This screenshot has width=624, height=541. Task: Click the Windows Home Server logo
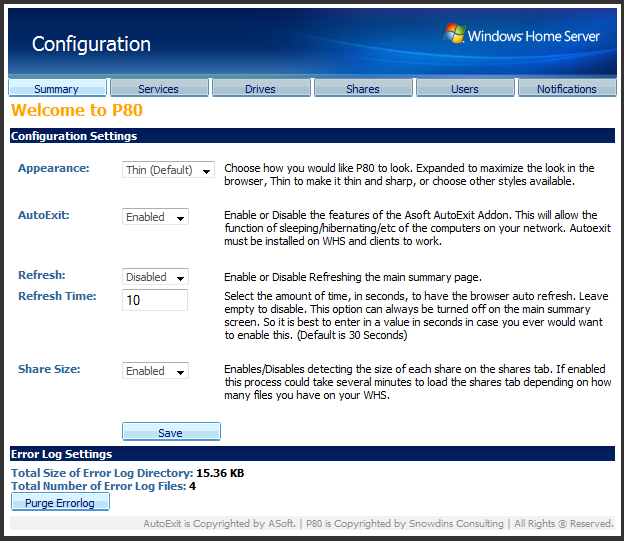pyautogui.click(x=521, y=34)
